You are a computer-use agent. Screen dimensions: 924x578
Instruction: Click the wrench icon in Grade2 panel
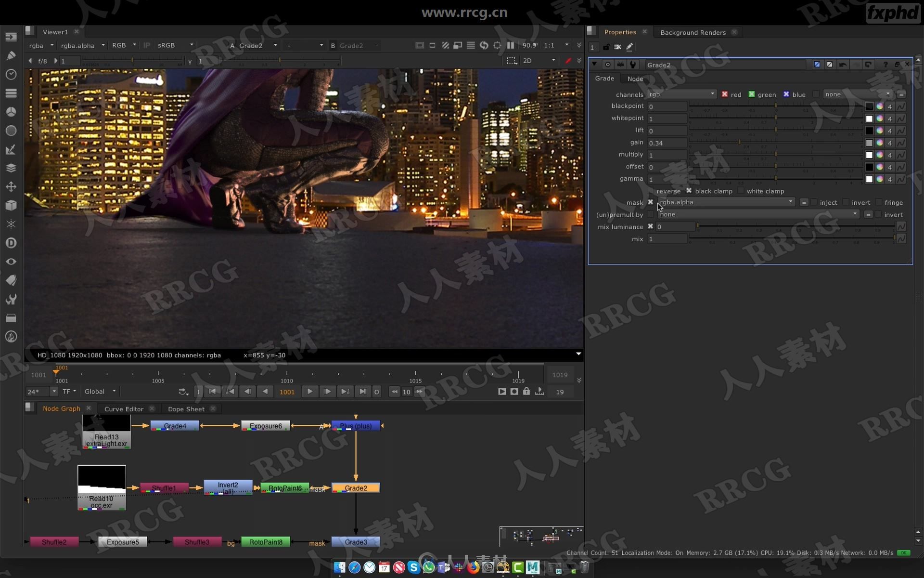633,65
